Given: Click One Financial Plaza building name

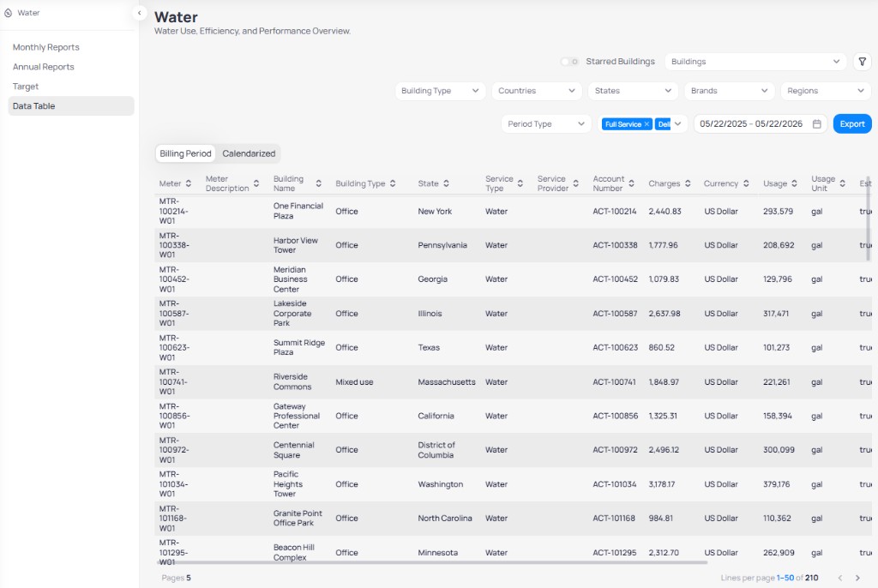Looking at the screenshot, I should coord(298,211).
